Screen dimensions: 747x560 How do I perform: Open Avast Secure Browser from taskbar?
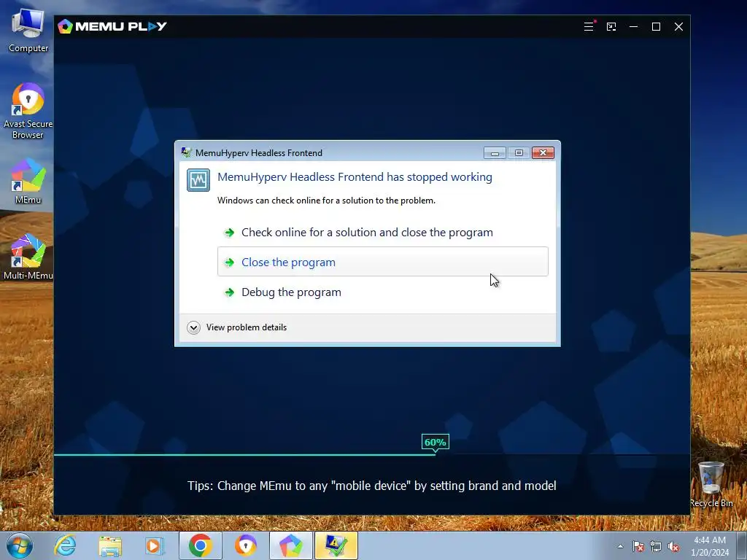pos(246,545)
